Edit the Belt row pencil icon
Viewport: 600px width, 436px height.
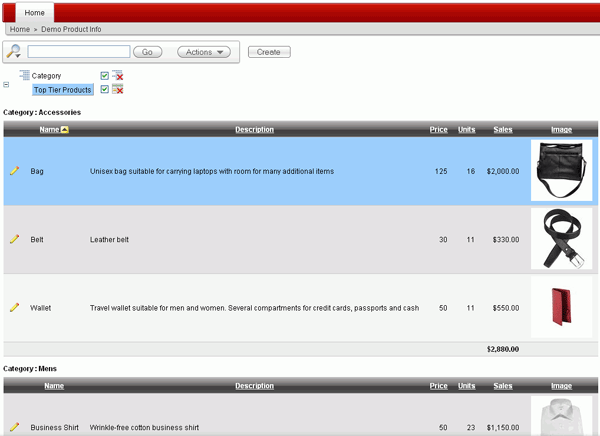point(15,239)
